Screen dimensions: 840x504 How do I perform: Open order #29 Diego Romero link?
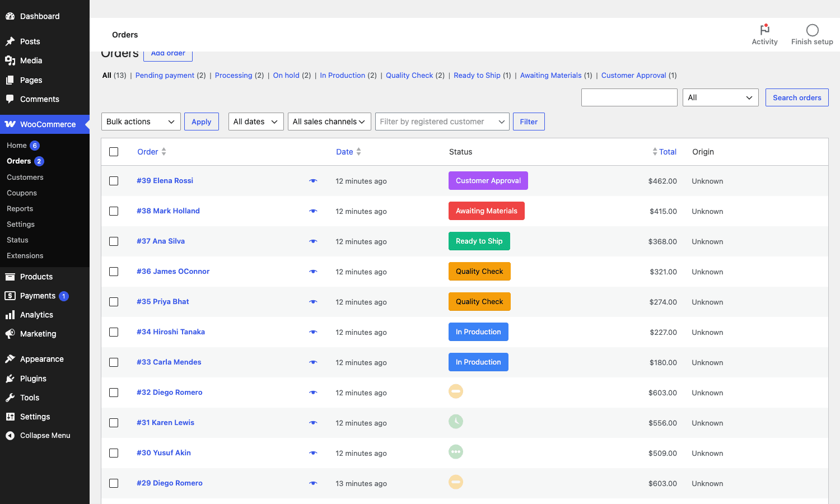(x=170, y=483)
